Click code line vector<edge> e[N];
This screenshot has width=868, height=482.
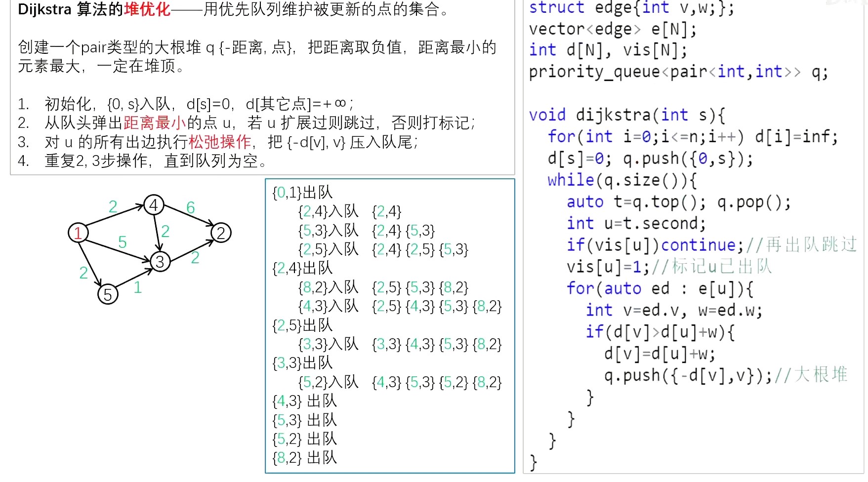coord(613,30)
